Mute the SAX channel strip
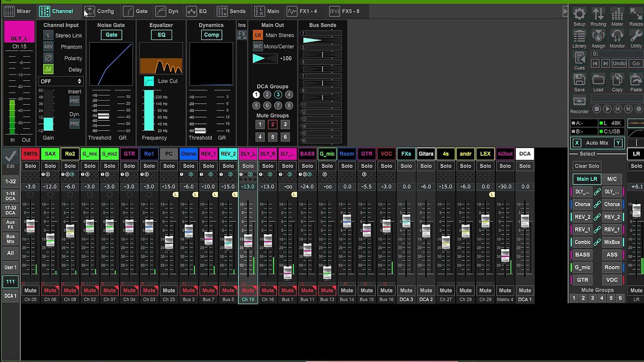The width and height of the screenshot is (644, 362). (x=50, y=291)
